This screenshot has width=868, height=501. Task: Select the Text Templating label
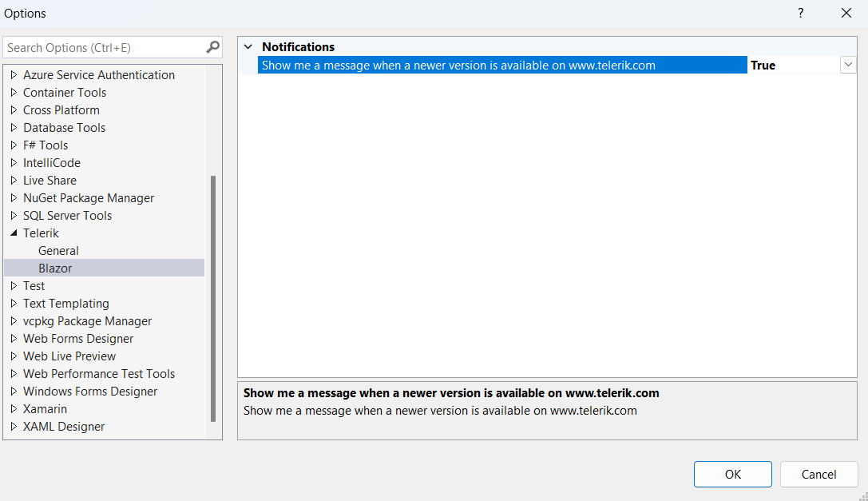pos(65,304)
